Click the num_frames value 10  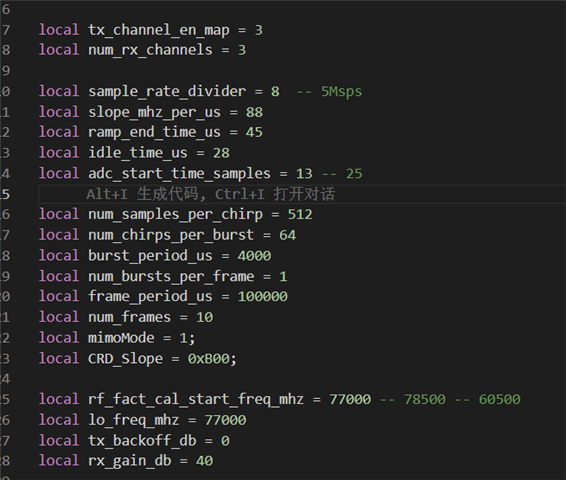[204, 318]
